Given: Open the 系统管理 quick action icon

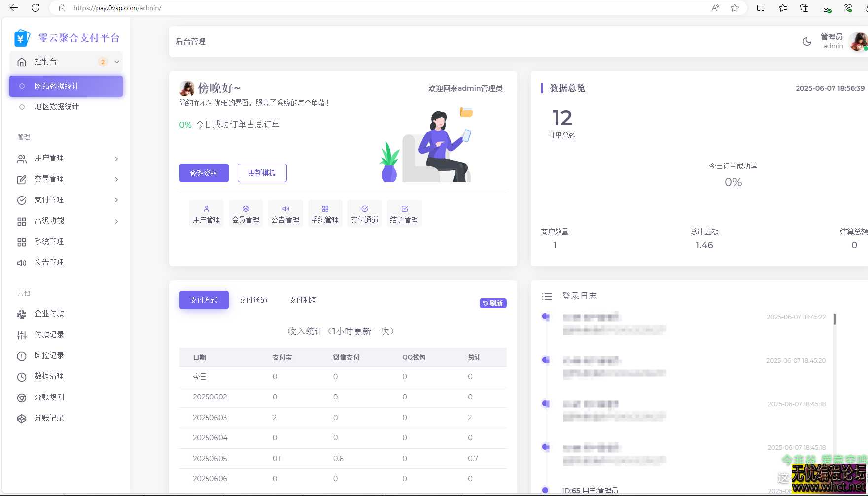Looking at the screenshot, I should pyautogui.click(x=325, y=213).
